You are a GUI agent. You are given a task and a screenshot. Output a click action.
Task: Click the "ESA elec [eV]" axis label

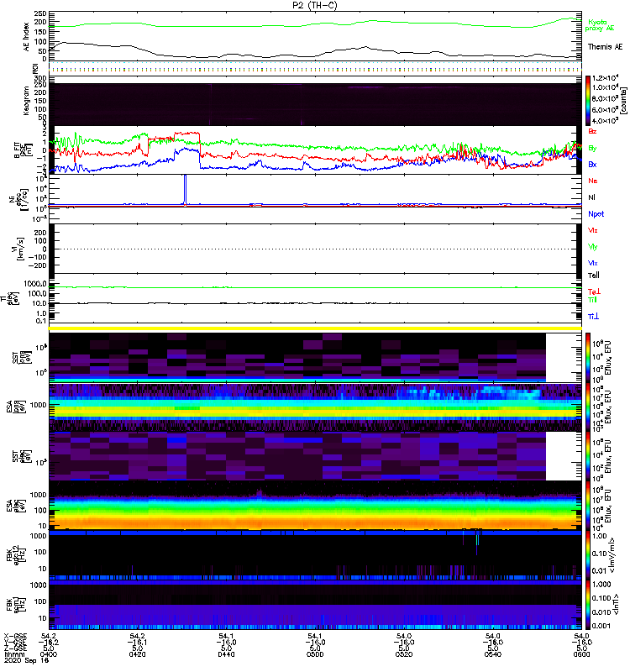[x=14, y=507]
